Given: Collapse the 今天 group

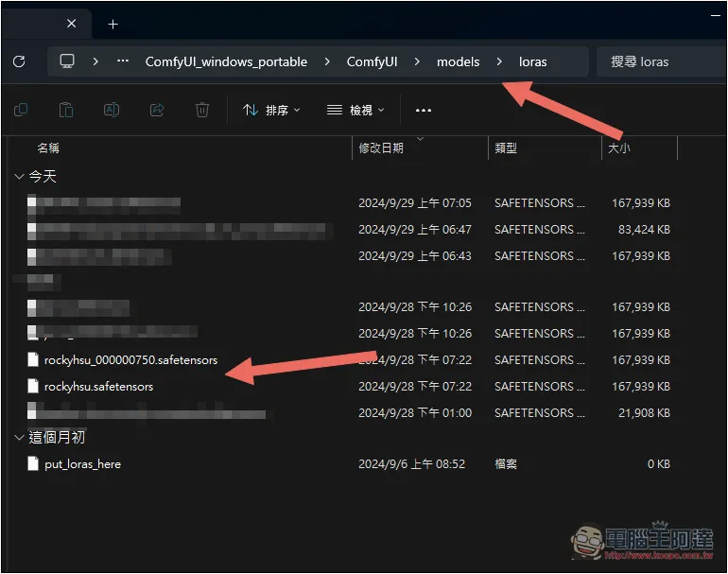Looking at the screenshot, I should coord(19,177).
